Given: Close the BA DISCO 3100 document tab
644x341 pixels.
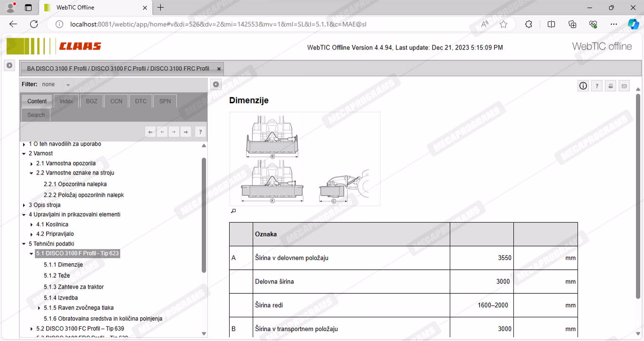Looking at the screenshot, I should tap(219, 69).
